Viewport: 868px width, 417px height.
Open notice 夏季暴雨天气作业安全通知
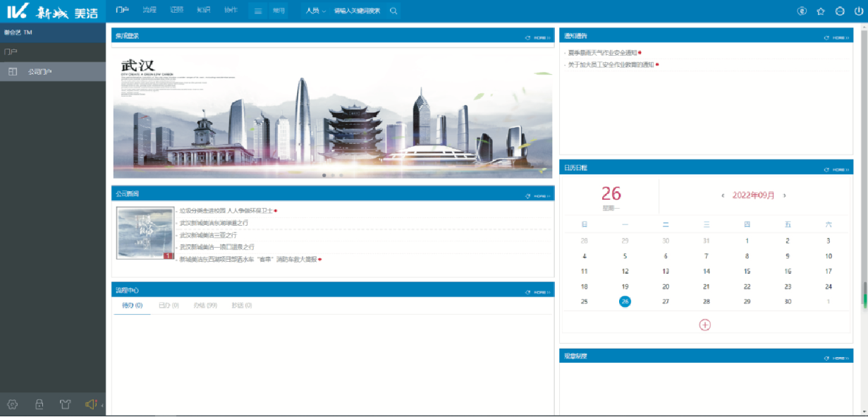[x=601, y=52]
